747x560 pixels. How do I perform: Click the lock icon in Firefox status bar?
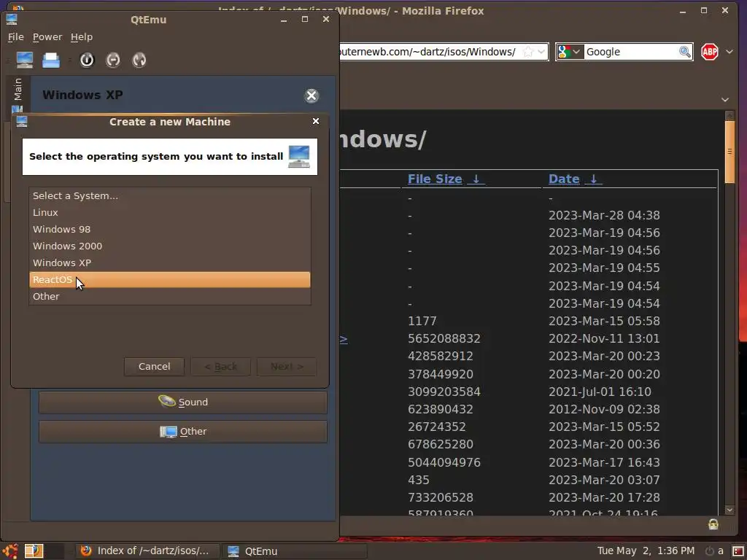(x=713, y=524)
